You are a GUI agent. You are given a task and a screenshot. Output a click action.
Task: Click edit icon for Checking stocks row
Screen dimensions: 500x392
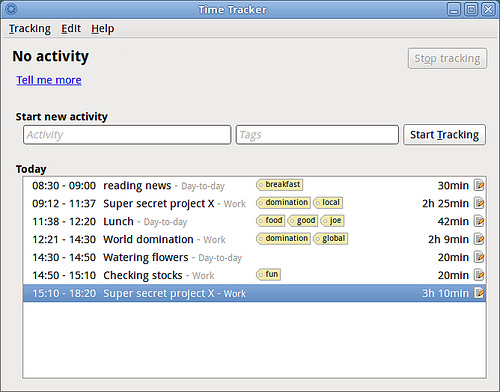(x=479, y=275)
